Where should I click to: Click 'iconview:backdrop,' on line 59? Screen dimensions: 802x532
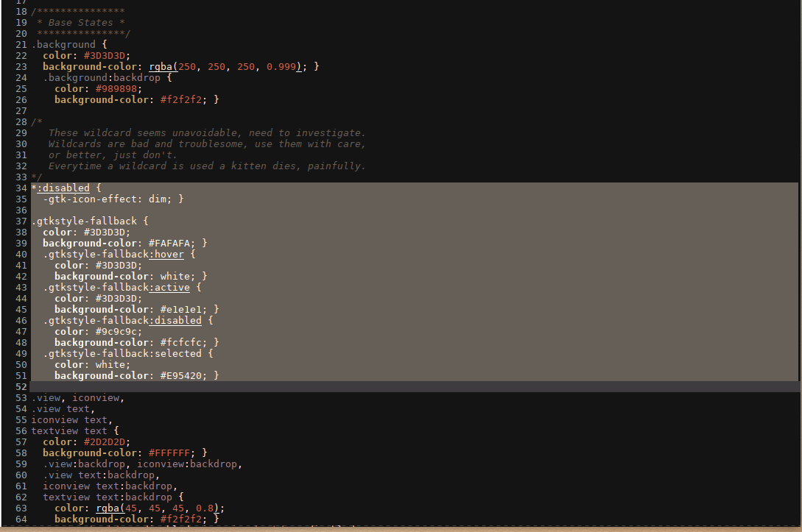(x=190, y=464)
